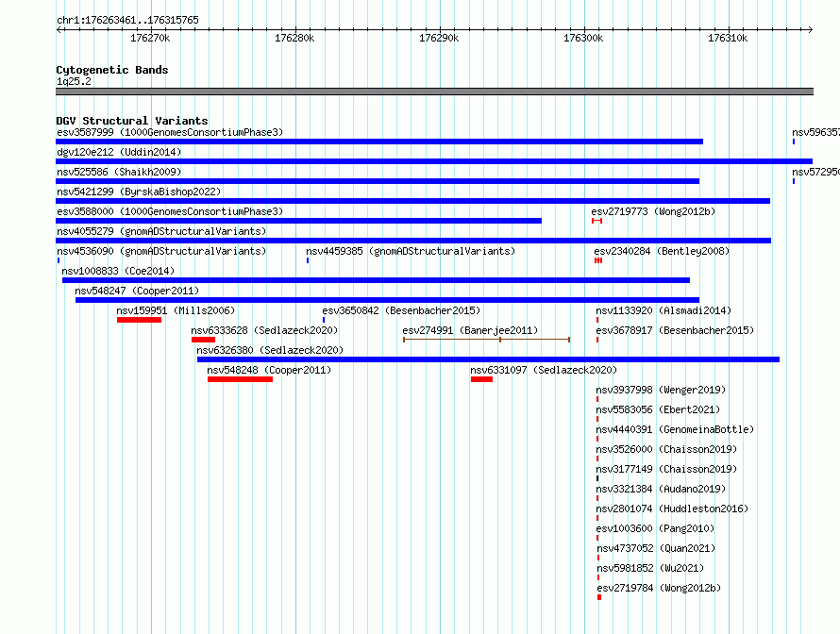Click the nsv4737052 (Quan2021) label

(x=656, y=548)
